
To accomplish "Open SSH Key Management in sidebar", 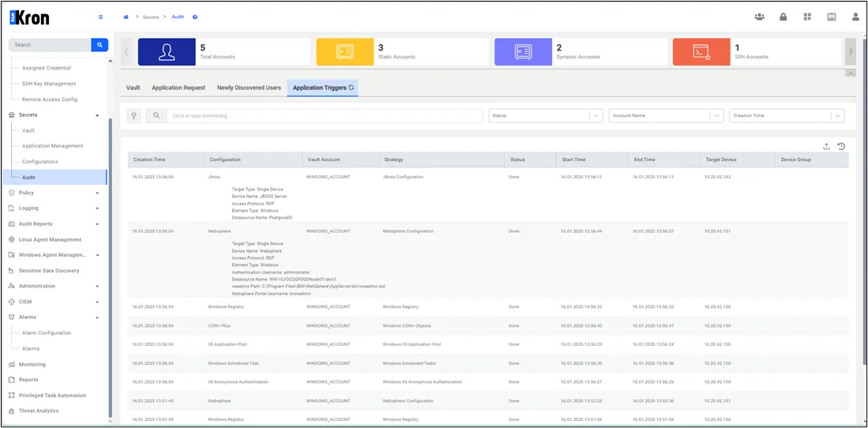I will click(x=49, y=84).
